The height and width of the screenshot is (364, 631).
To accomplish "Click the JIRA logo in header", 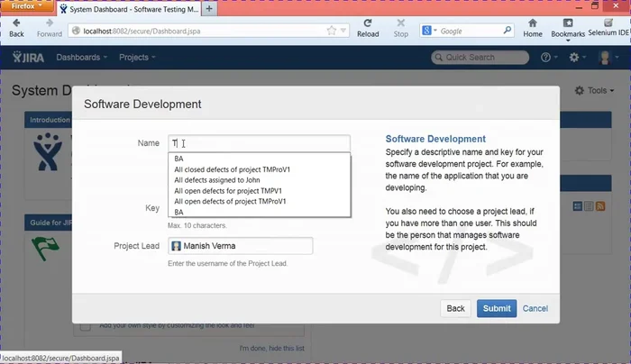I will (x=29, y=57).
